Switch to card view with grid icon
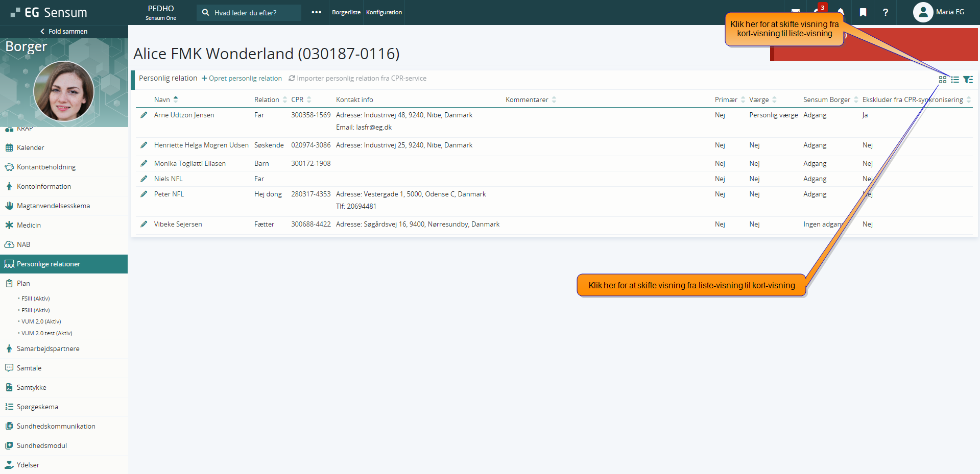This screenshot has width=980, height=474. (x=942, y=80)
